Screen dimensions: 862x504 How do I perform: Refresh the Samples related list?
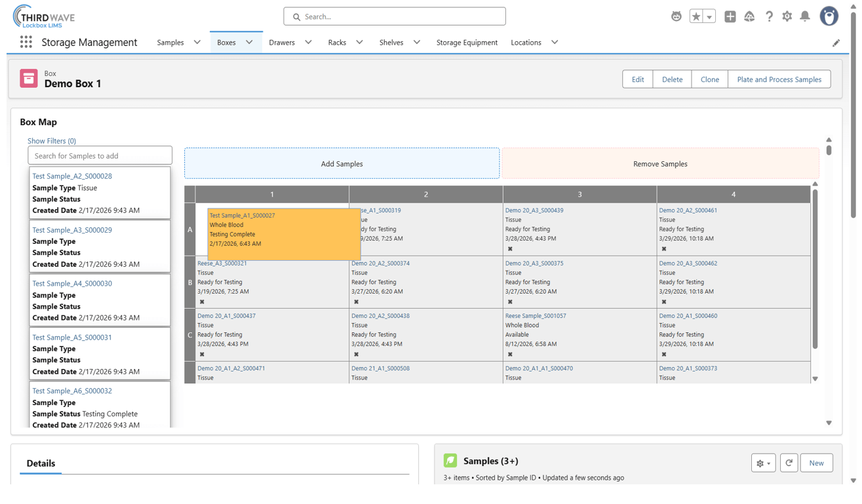click(x=789, y=463)
